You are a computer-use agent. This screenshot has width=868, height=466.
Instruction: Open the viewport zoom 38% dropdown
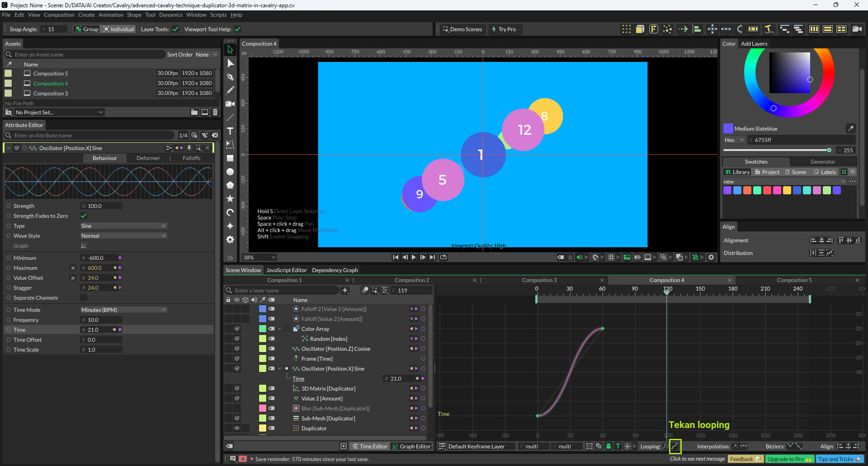point(259,257)
